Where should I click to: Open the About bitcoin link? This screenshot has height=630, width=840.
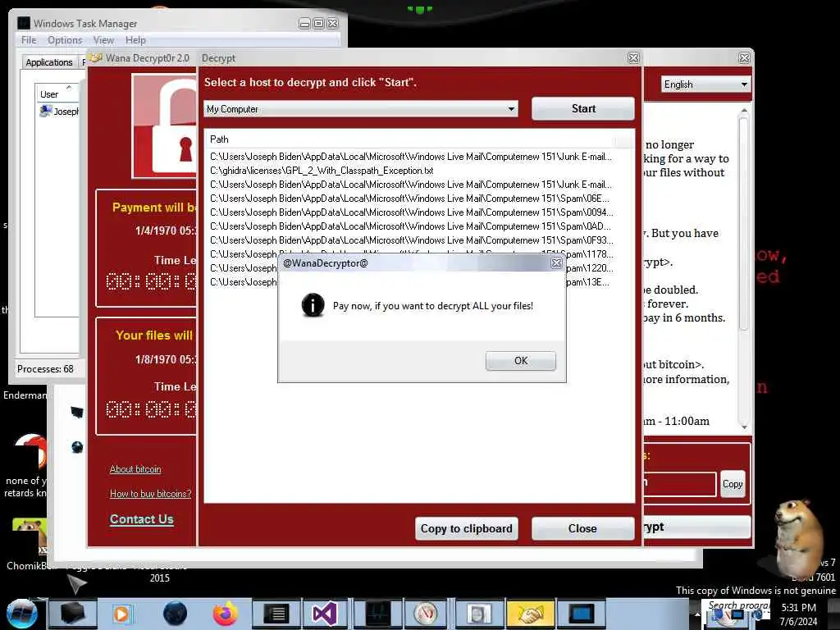click(135, 469)
